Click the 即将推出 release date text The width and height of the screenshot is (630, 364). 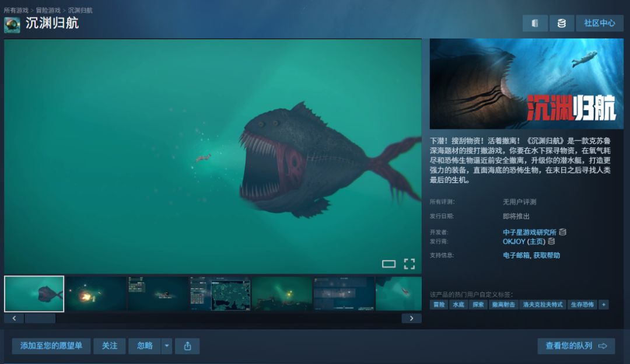[x=516, y=216]
